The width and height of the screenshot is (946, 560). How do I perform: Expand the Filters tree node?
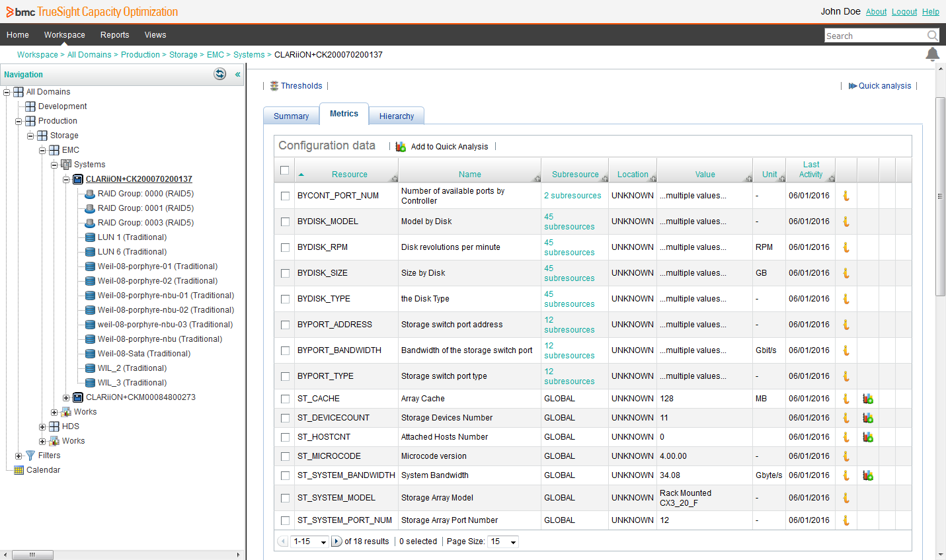19,456
